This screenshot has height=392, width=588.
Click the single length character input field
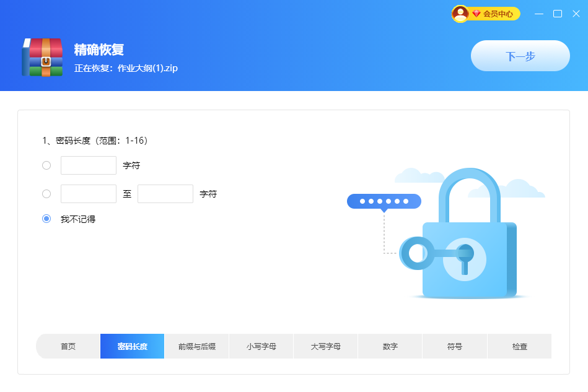click(x=88, y=165)
